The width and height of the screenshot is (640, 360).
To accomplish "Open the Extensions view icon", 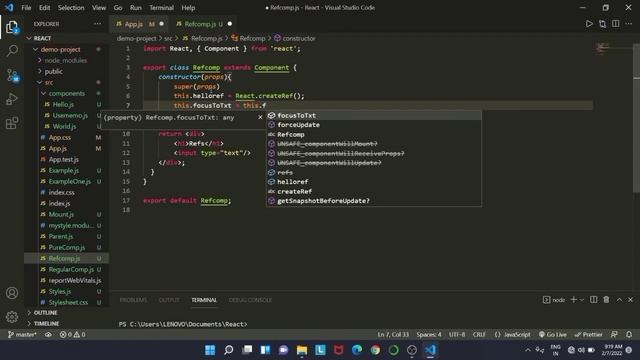I will point(12,122).
